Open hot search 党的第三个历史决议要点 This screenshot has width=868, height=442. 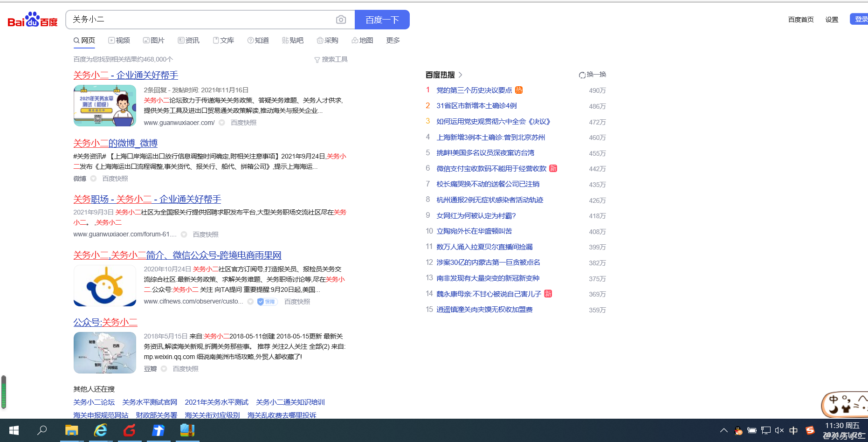(474, 90)
